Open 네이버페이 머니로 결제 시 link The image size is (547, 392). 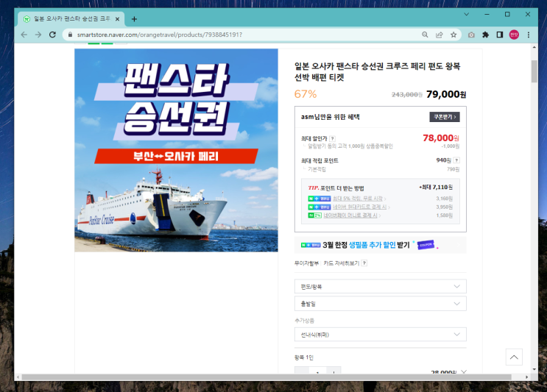[352, 215]
